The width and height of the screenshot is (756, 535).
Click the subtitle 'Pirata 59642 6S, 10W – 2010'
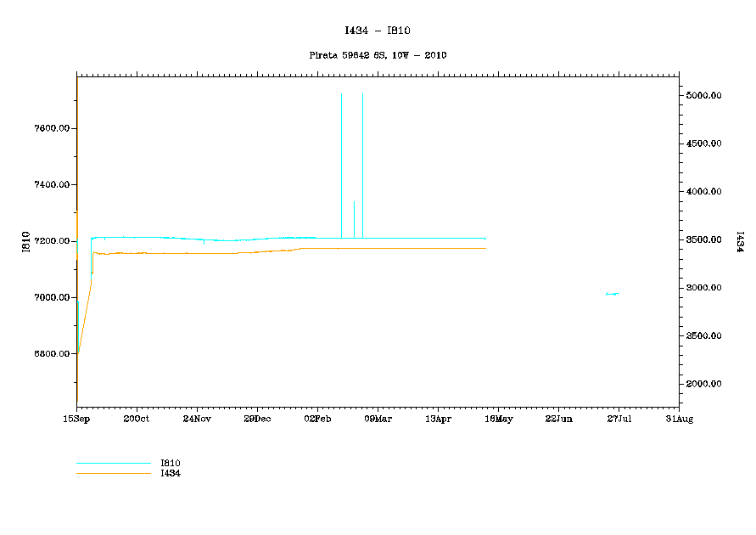pos(378,55)
